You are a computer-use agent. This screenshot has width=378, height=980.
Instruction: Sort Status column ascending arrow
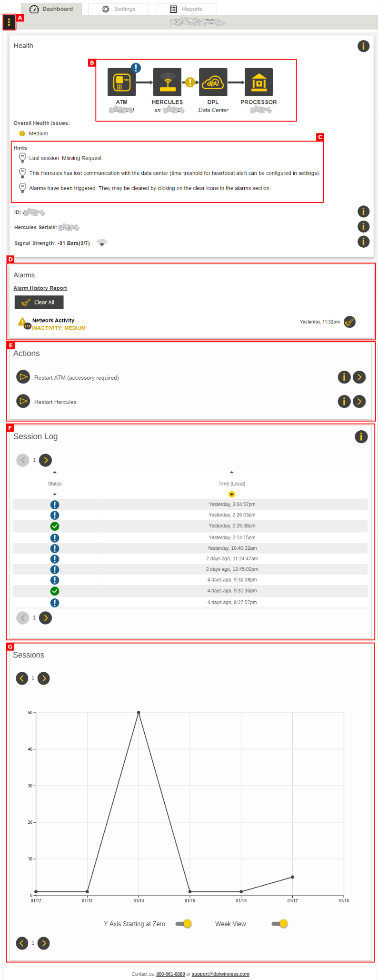(55, 472)
